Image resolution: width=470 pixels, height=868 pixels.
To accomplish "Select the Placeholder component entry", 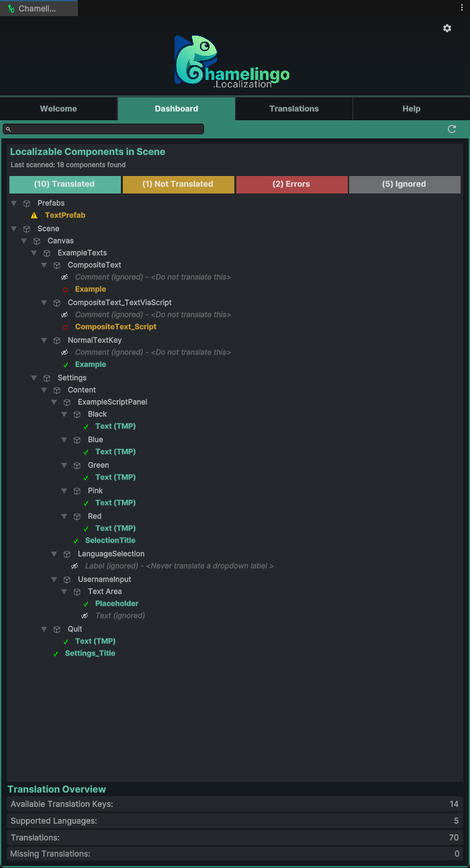I will tap(116, 604).
